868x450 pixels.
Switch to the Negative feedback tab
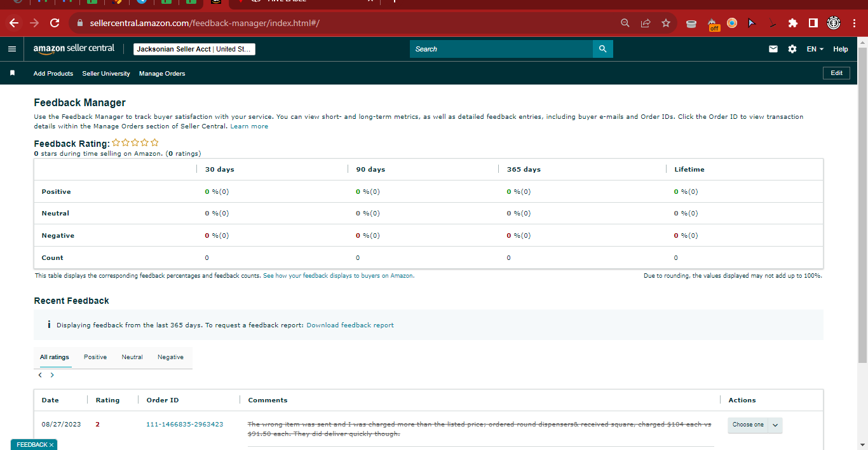pos(170,357)
